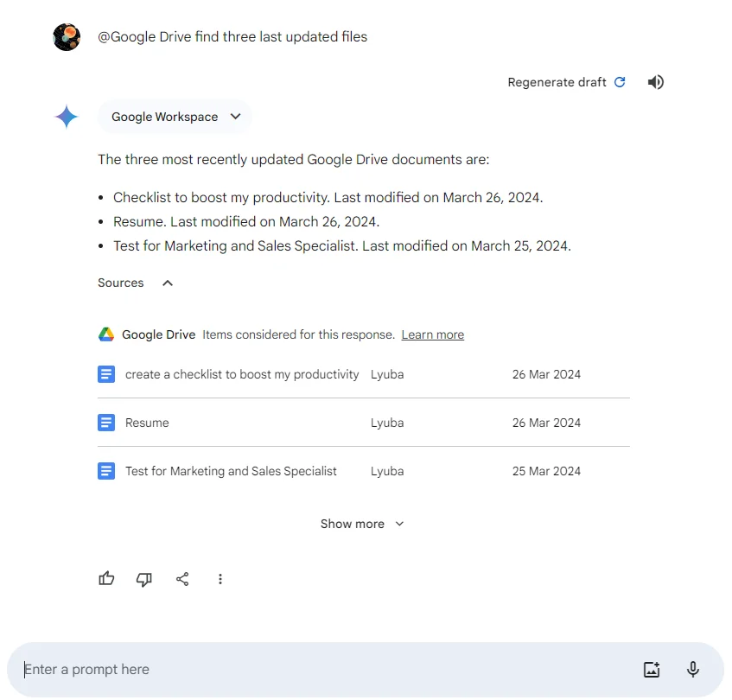Click the date '25 Mar 2024'
This screenshot has height=700, width=732.
(x=546, y=471)
